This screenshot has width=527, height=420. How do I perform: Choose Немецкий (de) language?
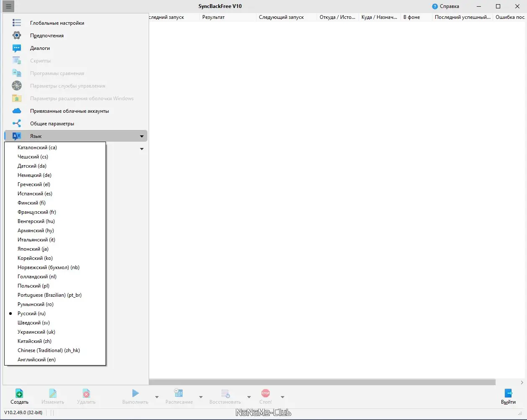tap(55, 175)
